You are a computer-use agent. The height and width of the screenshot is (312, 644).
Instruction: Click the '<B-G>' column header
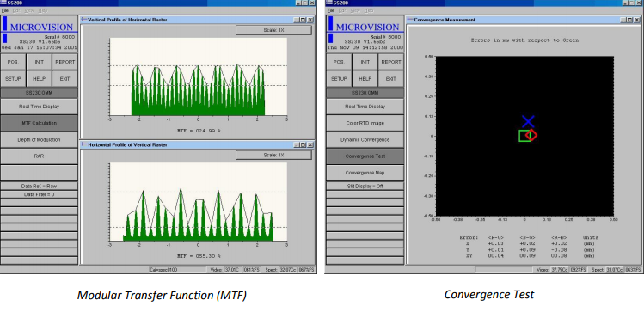coord(527,237)
